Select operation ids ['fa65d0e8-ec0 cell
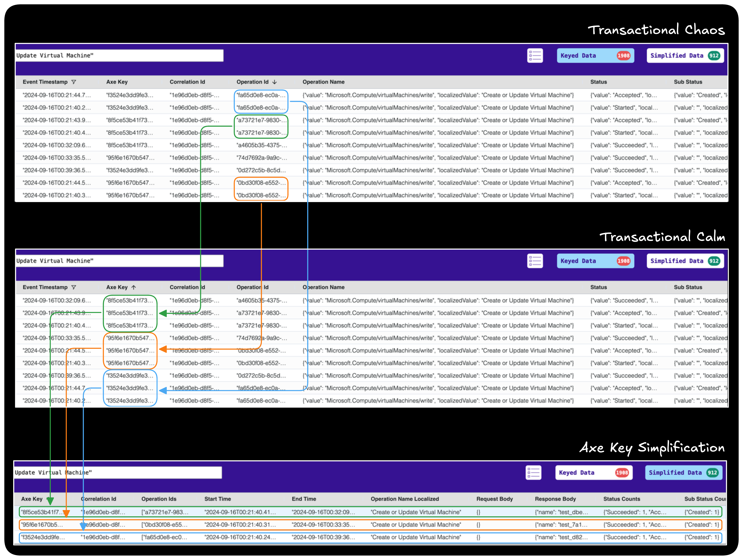Image resolution: width=743 pixels, height=560 pixels. pos(164,537)
